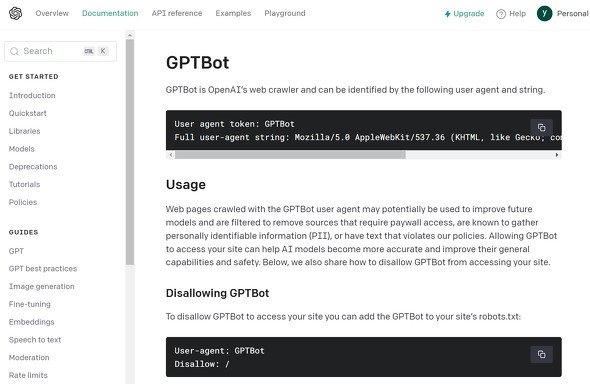590x384 pixels.
Task: Click the code block scroll right arrow
Action: [557, 155]
